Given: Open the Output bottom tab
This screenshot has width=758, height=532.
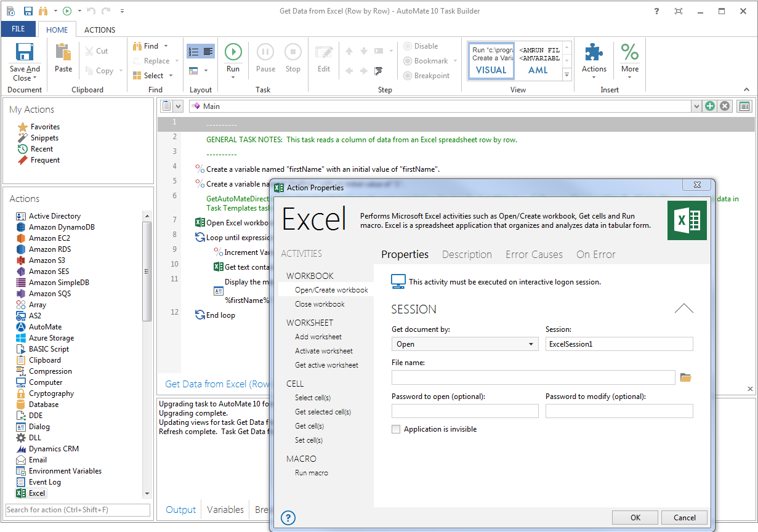Looking at the screenshot, I should (180, 510).
